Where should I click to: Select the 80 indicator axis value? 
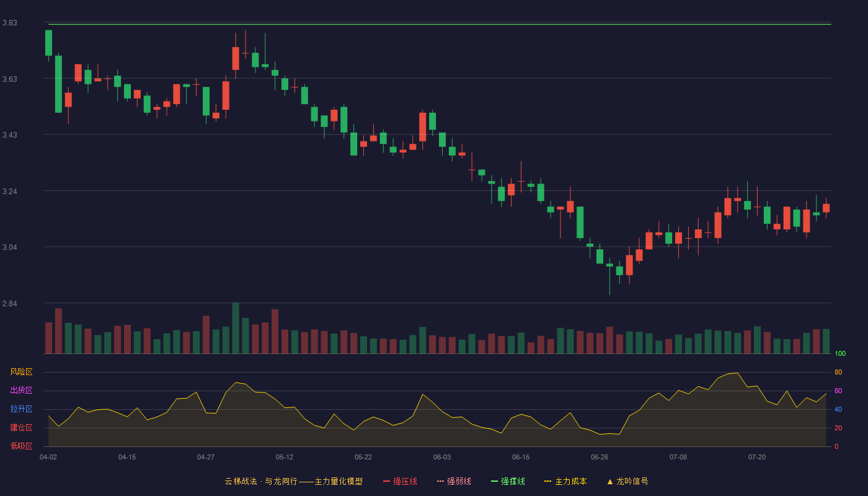tap(838, 373)
